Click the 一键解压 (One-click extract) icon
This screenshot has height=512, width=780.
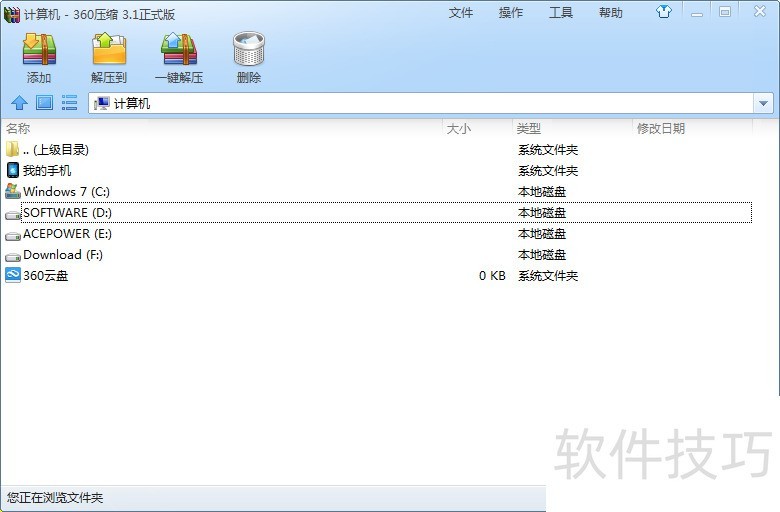tap(179, 49)
